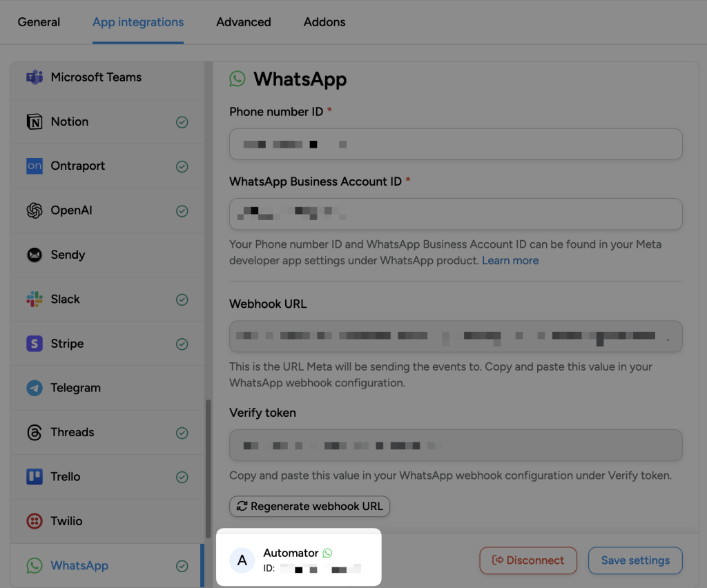Click the WhatsApp icon next to Automator
This screenshot has width=707, height=588.
(x=327, y=553)
